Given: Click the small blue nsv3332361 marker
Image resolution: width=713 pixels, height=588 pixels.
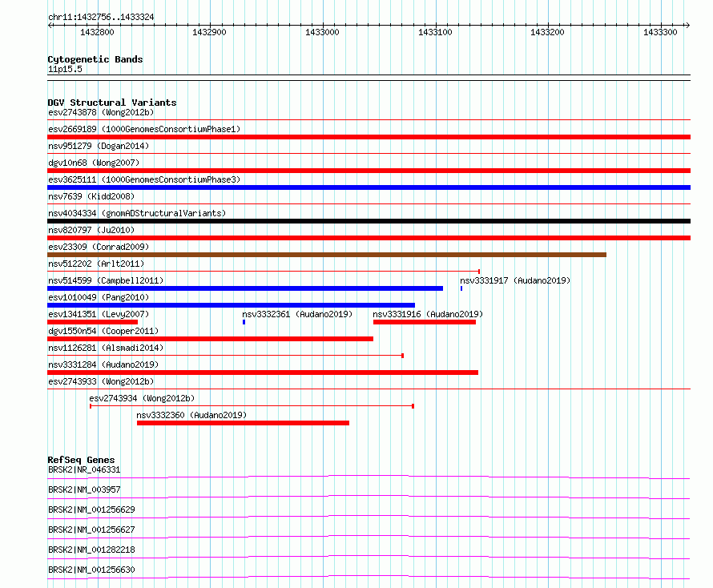Looking at the screenshot, I should pyautogui.click(x=244, y=322).
